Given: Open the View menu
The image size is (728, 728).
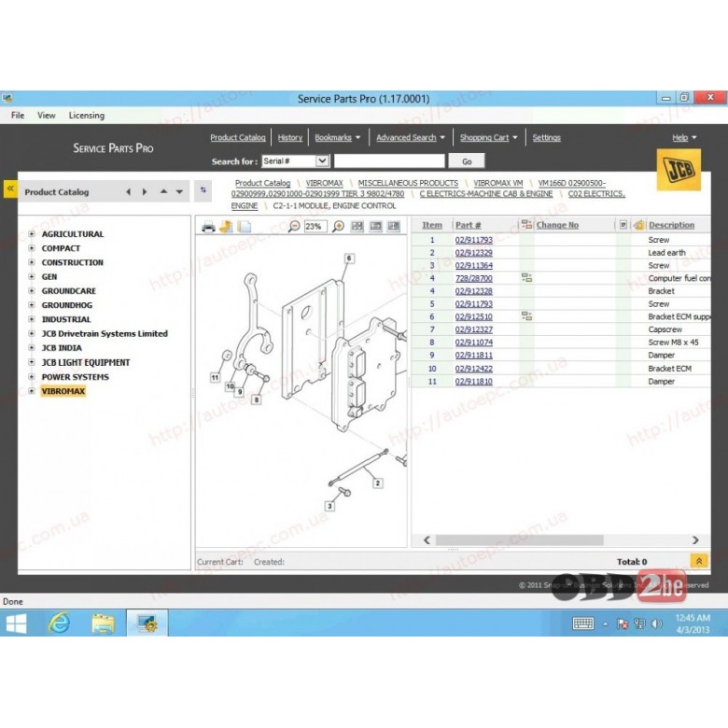Looking at the screenshot, I should coord(46,115).
